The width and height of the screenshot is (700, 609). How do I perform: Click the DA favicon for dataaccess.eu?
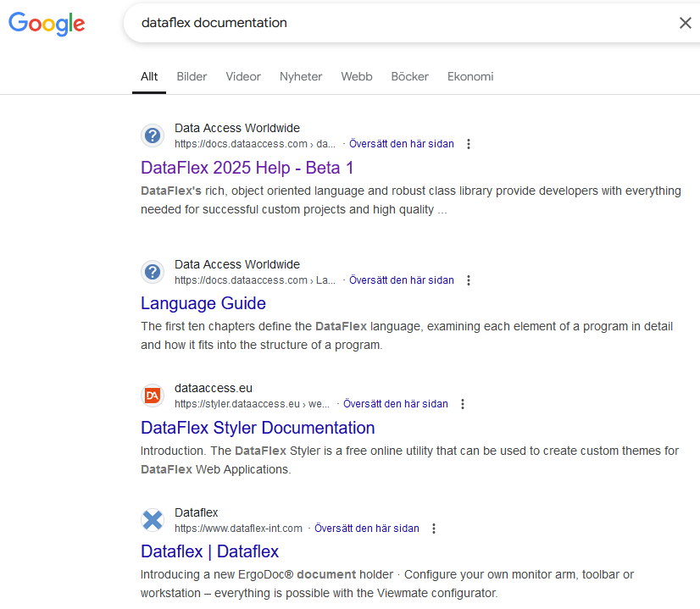click(x=153, y=396)
